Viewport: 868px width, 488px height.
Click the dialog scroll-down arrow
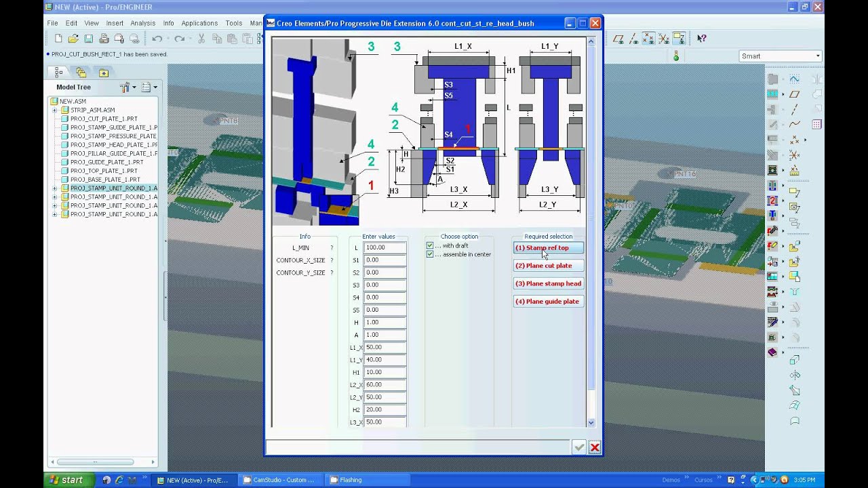[591, 422]
